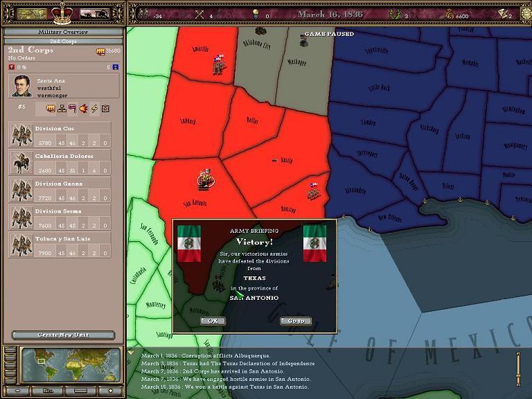Click the money bag treasury icon
This screenshot has width=532, height=399.
[x=448, y=15]
